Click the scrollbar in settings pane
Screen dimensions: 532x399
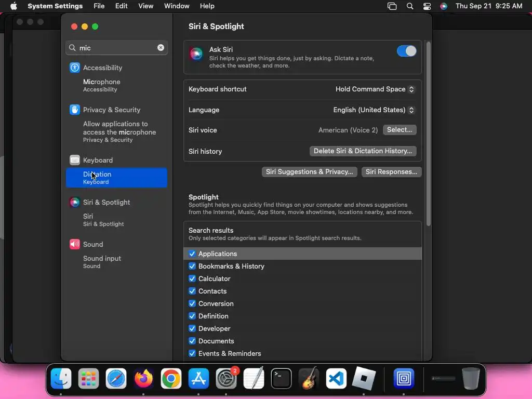coord(429,134)
